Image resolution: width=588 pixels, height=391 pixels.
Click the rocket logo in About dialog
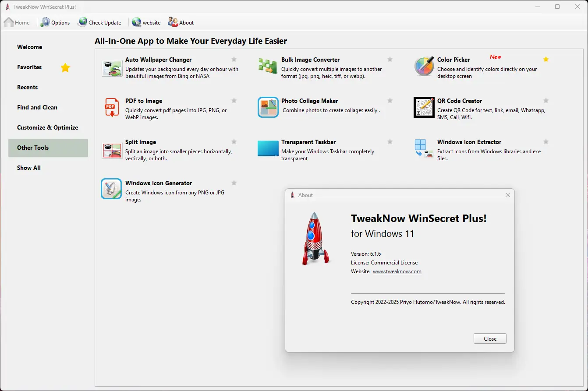pyautogui.click(x=315, y=239)
